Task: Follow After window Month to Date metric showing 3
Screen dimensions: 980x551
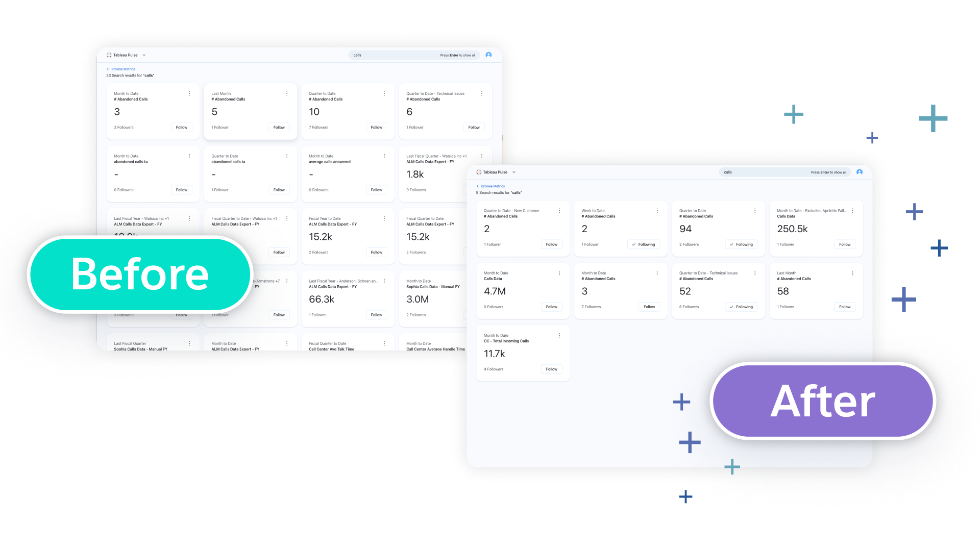Action: pyautogui.click(x=649, y=307)
